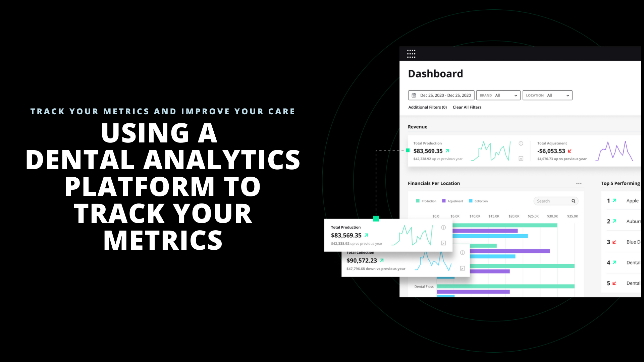
Task: Click Clear All Filters button
Action: 467,107
